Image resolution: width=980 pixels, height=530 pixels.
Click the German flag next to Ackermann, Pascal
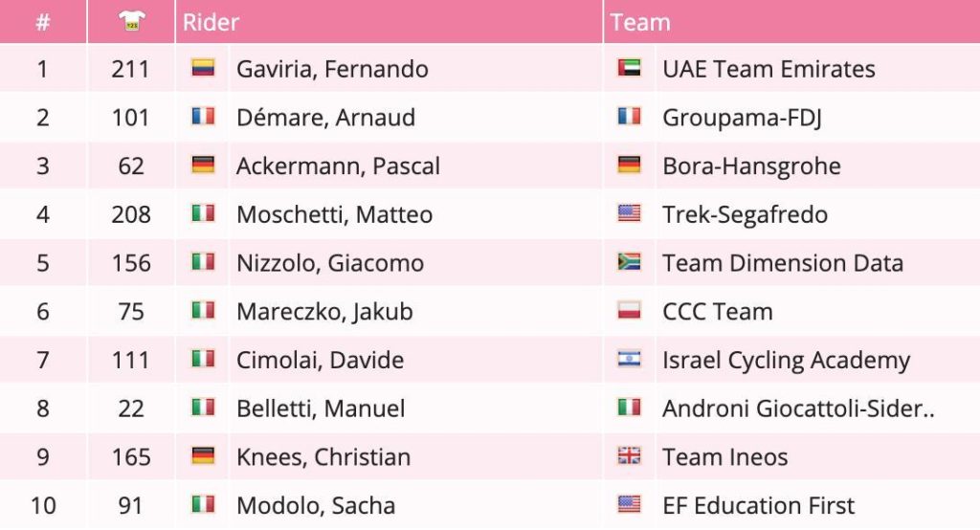coord(203,165)
